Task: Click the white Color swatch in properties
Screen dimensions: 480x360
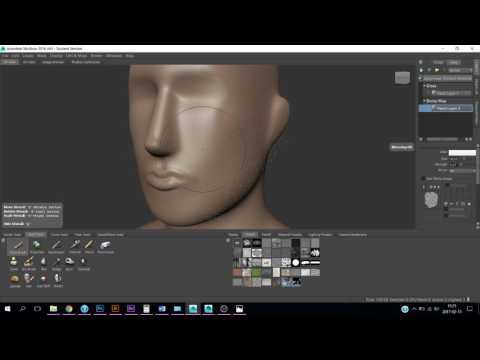Action: point(462,153)
